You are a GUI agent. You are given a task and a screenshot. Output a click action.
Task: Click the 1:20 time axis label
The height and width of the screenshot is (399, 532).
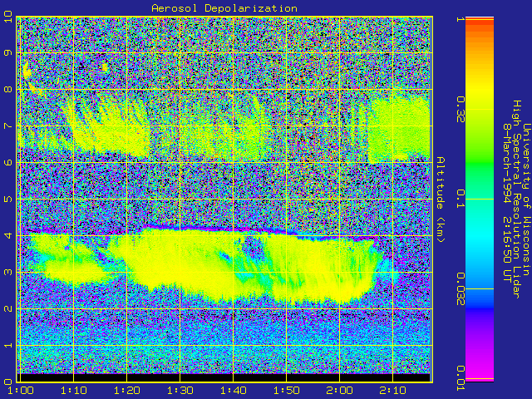pyautogui.click(x=126, y=391)
